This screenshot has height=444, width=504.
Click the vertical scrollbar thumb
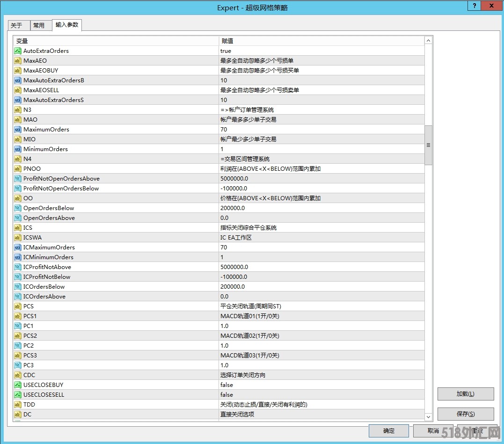tap(428, 145)
